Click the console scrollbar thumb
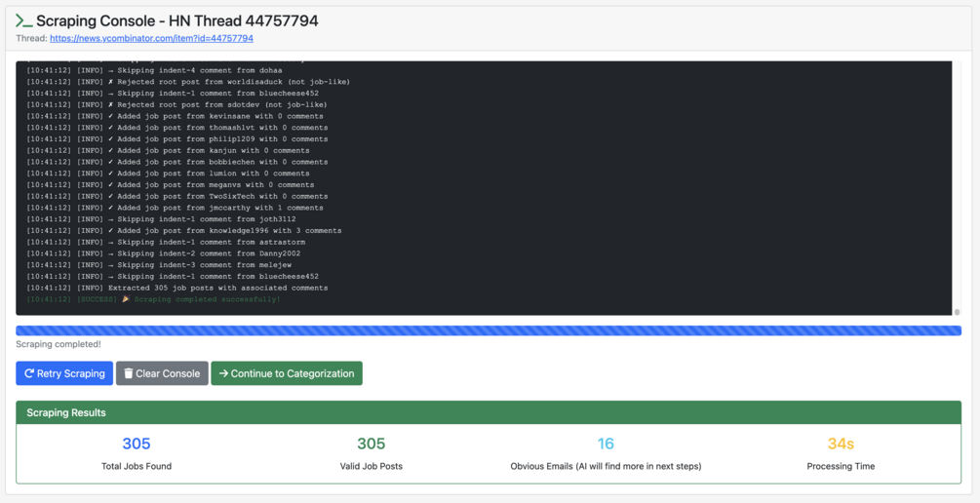Image resolution: width=980 pixels, height=503 pixels. (x=957, y=311)
